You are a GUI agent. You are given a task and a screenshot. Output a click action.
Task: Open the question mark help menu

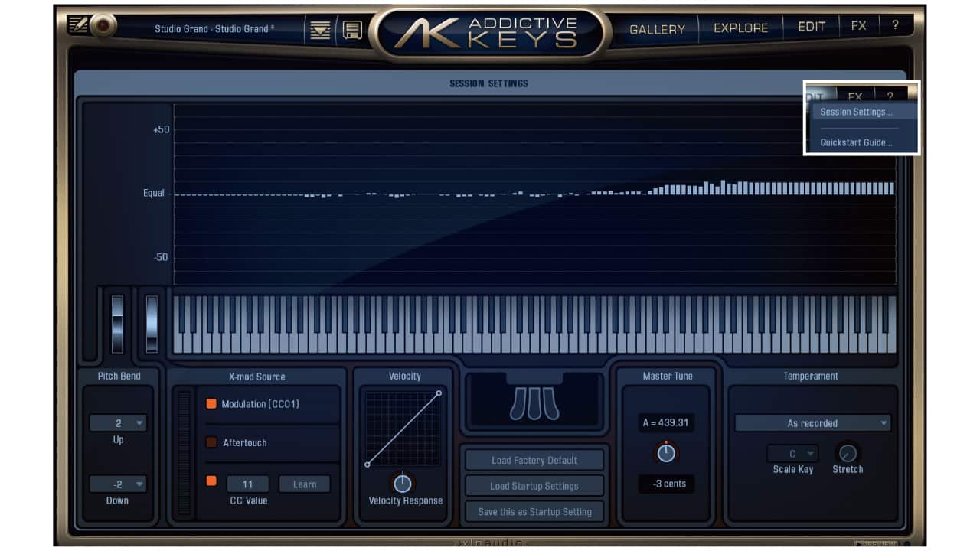(x=895, y=26)
